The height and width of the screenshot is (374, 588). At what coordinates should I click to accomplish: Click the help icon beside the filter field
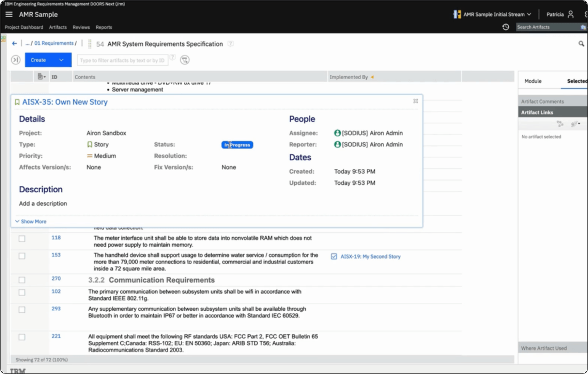coord(173,57)
